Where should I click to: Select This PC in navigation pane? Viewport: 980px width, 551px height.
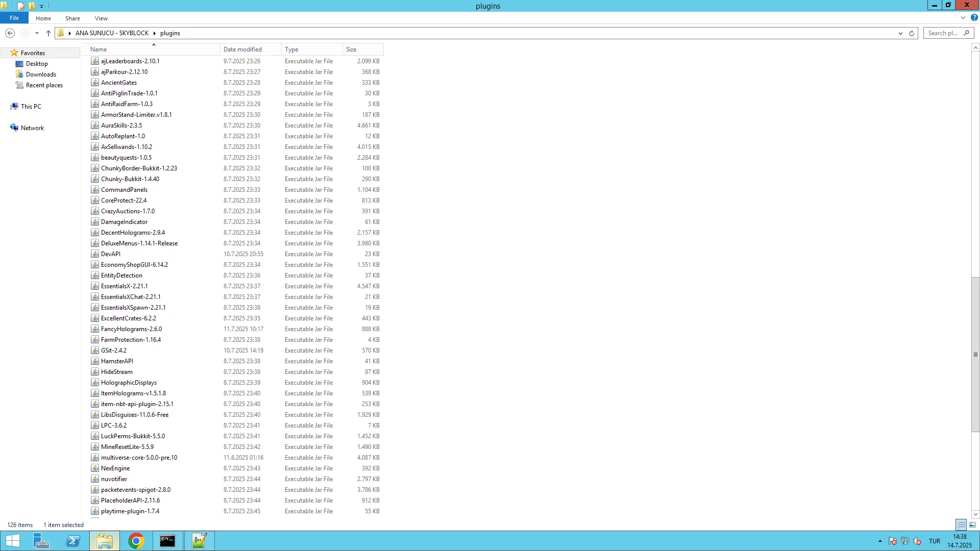31,107
